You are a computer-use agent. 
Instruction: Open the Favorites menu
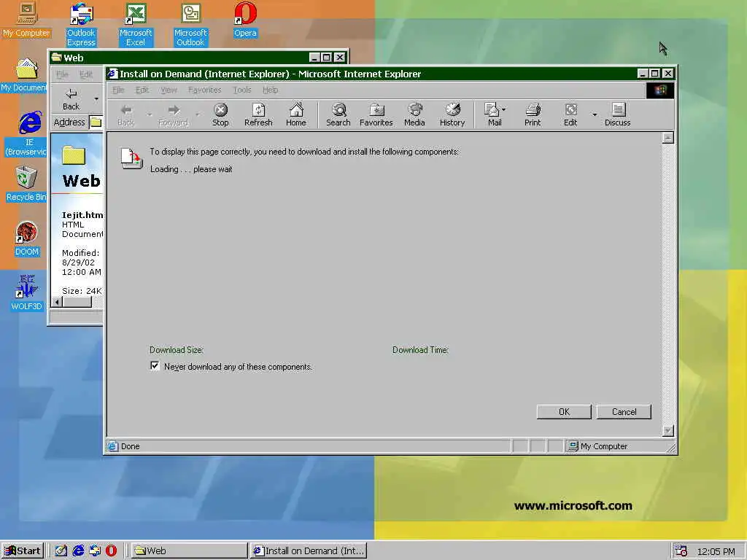pos(204,90)
